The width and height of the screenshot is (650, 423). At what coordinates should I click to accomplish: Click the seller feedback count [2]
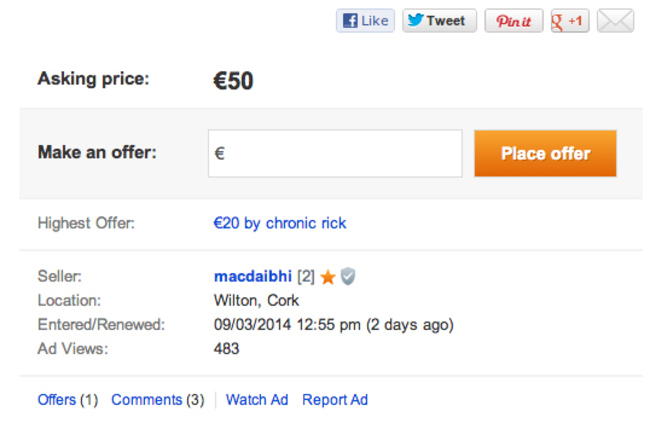coord(306,276)
